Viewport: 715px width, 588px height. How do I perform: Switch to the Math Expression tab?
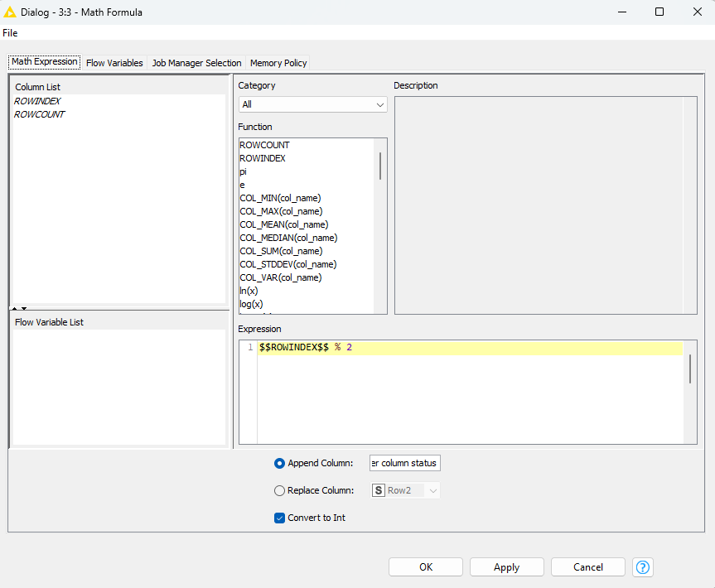click(45, 62)
